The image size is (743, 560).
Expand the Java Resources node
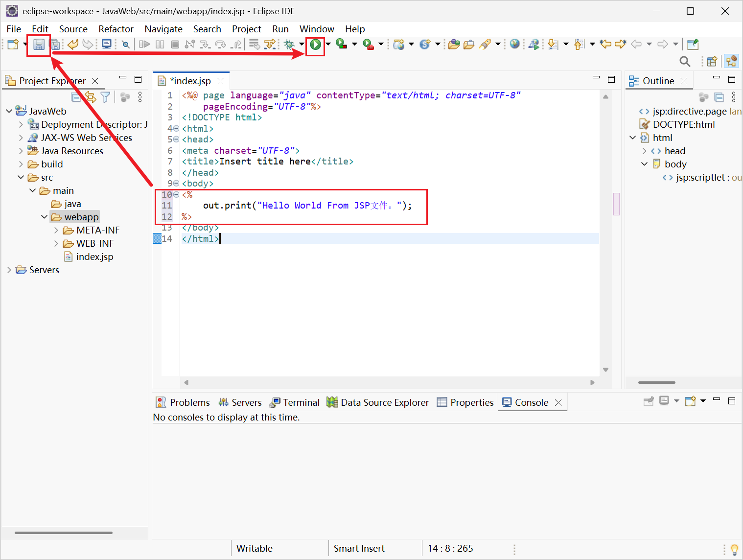click(21, 151)
